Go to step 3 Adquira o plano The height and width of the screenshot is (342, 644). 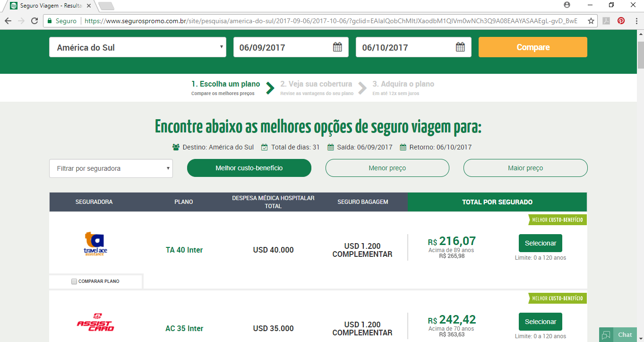click(x=403, y=88)
